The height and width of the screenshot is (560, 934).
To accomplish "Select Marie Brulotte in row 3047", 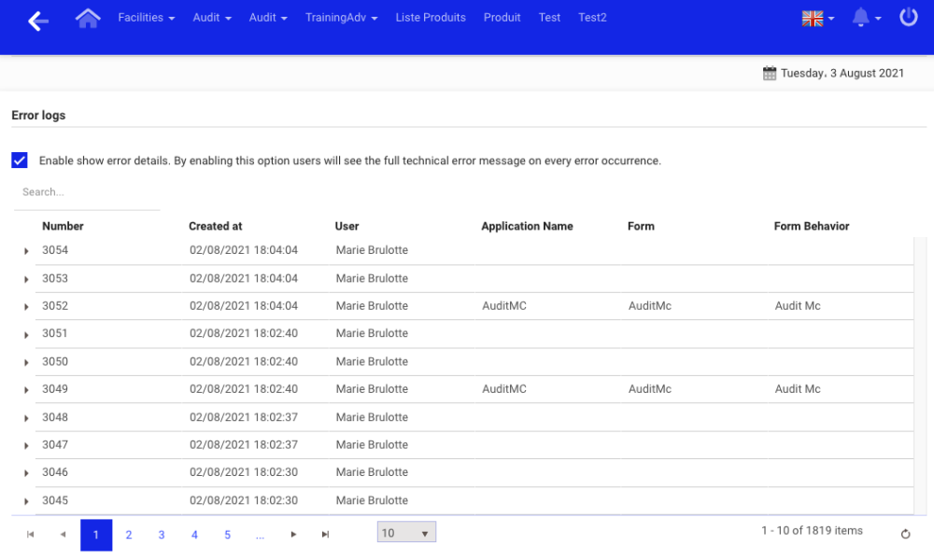I will point(372,444).
